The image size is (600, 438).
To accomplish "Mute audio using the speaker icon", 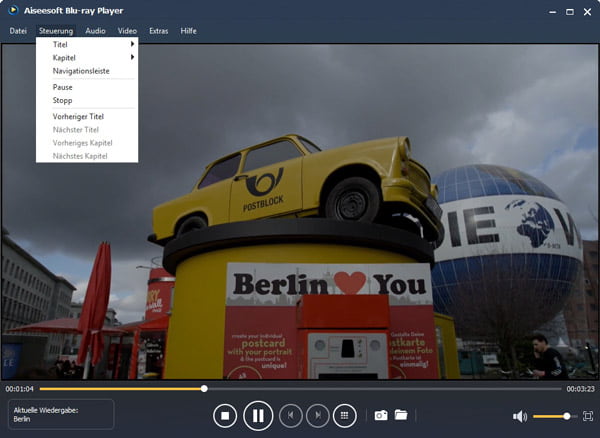I will [x=519, y=416].
